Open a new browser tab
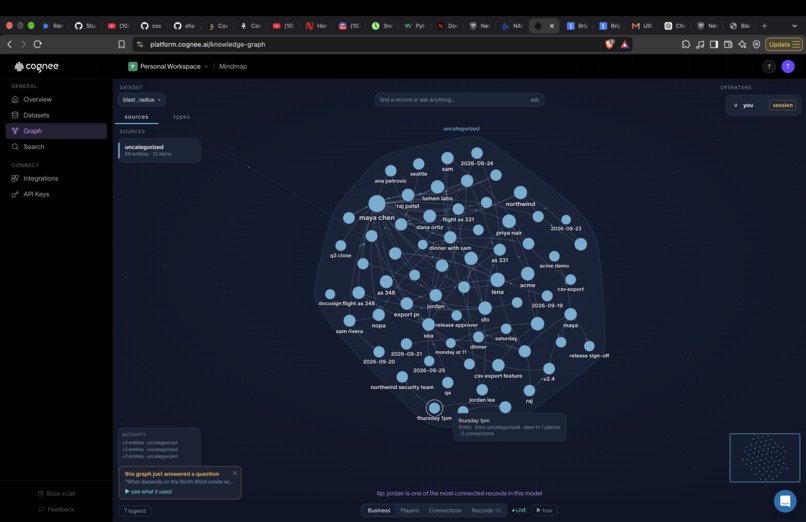806x522 pixels. click(764, 26)
